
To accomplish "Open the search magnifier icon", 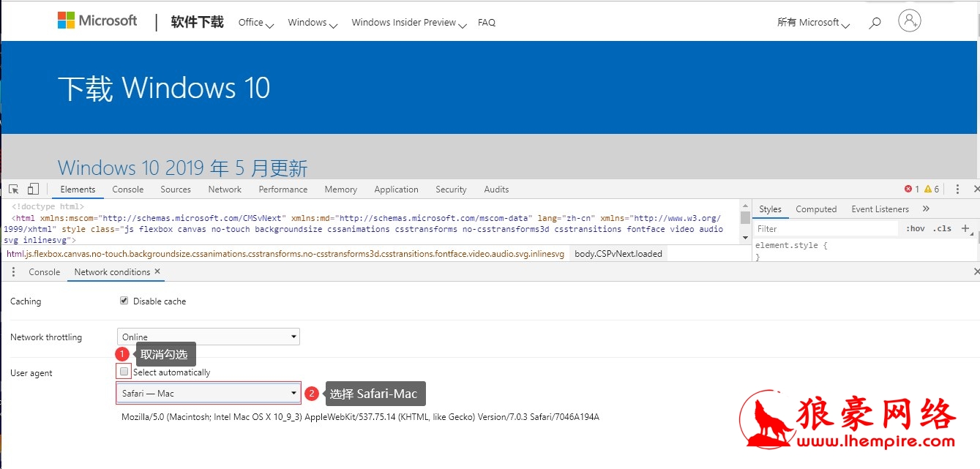I will point(875,23).
